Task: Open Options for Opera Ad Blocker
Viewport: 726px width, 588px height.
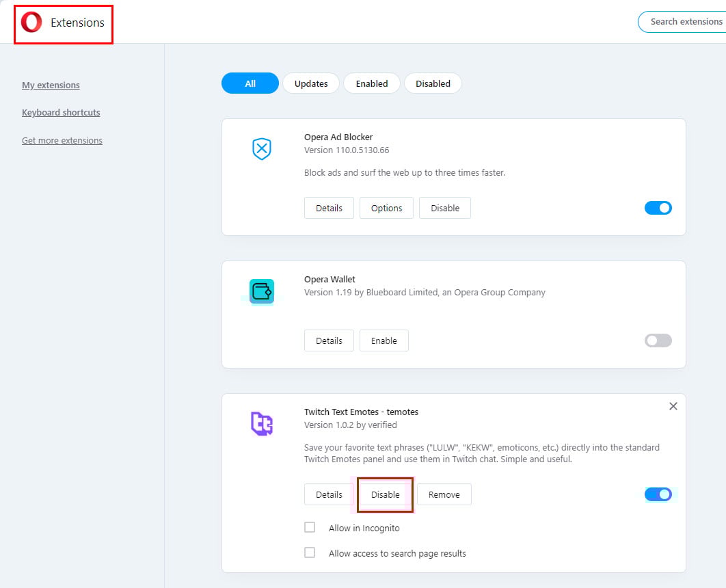Action: point(387,208)
